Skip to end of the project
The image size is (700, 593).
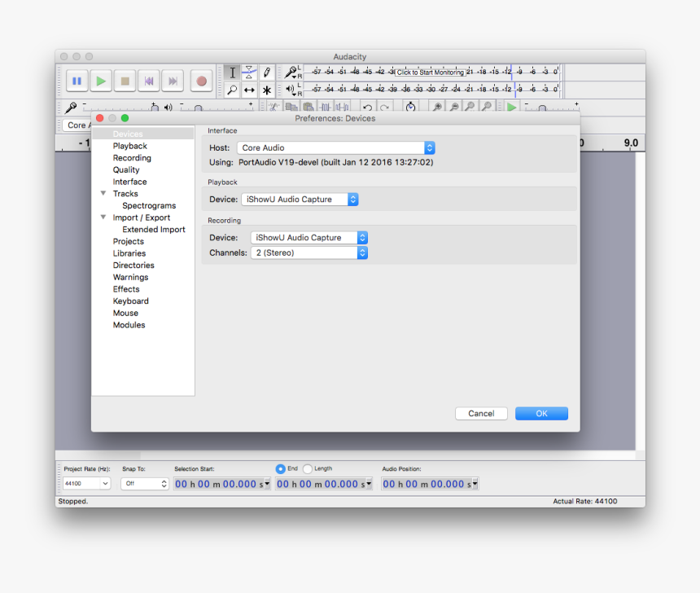click(x=173, y=81)
